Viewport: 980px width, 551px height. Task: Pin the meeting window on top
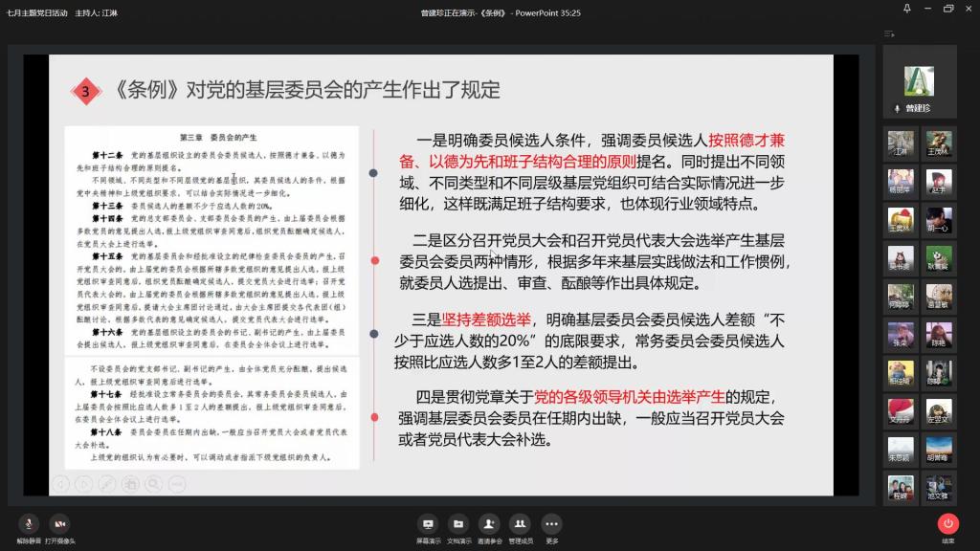tap(907, 9)
